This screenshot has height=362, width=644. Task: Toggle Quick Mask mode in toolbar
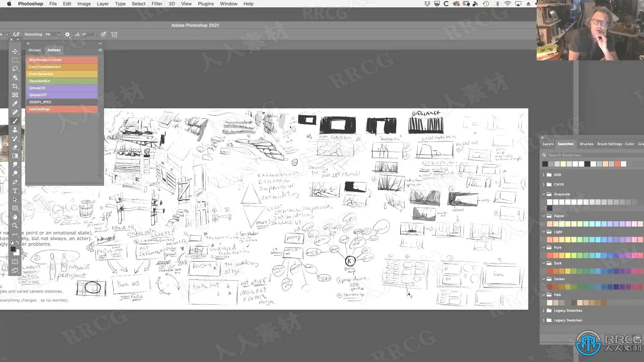15,262
